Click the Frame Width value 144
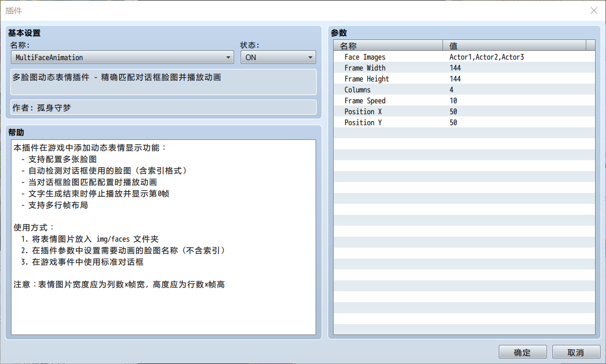 point(455,68)
